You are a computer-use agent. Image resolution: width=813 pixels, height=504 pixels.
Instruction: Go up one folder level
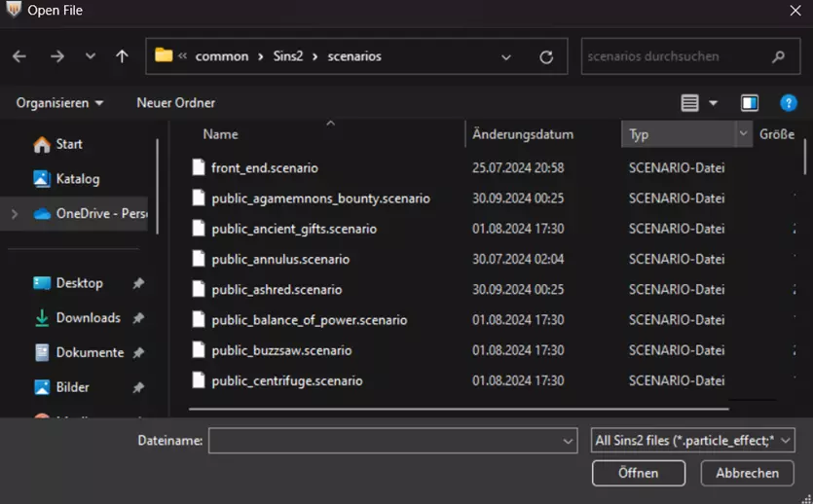122,56
